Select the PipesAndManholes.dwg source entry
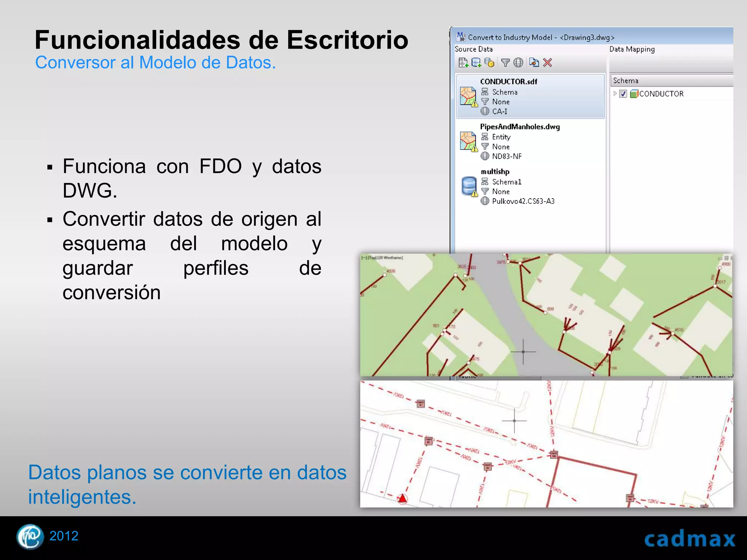This screenshot has height=560, width=747. click(530, 141)
